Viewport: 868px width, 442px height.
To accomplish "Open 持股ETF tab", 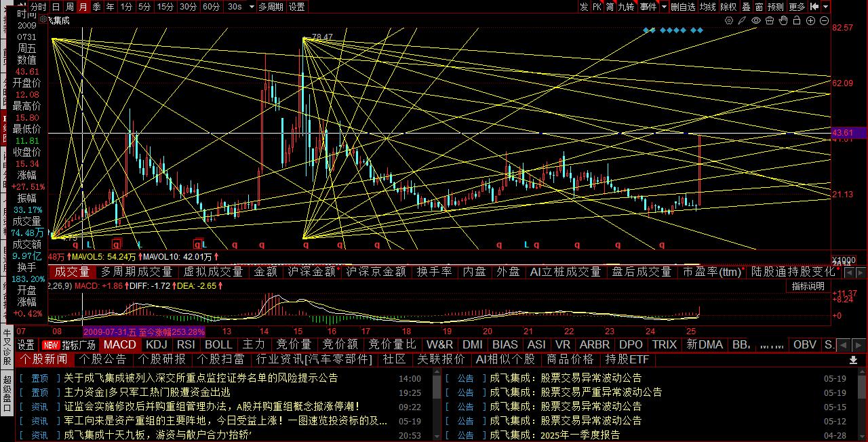I will coord(627,359).
